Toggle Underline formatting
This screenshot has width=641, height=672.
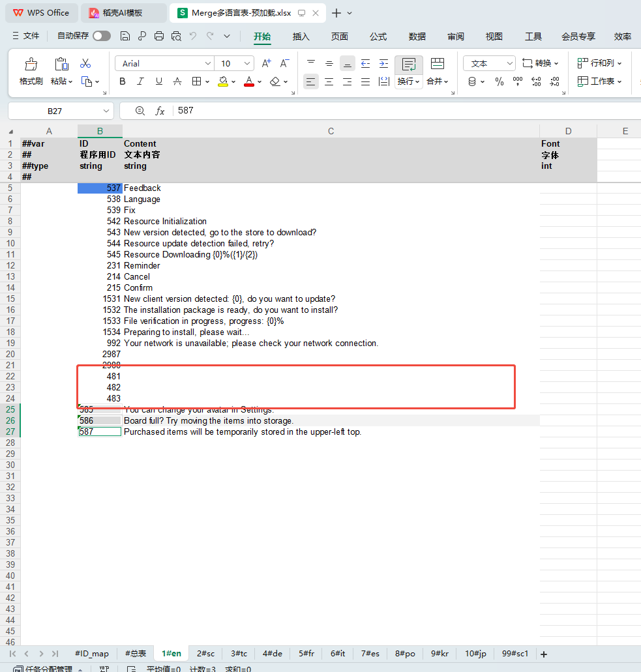pos(158,81)
